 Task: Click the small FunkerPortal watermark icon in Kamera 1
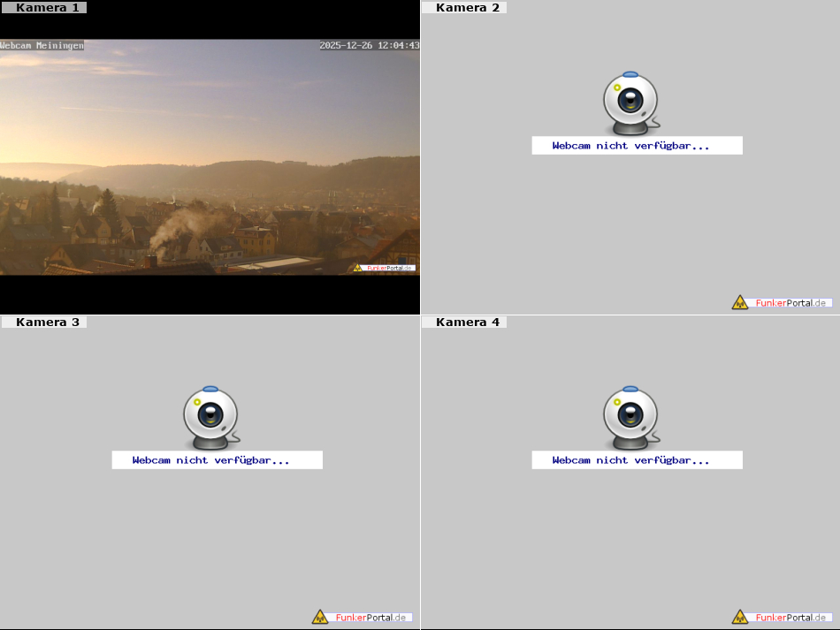click(x=358, y=268)
